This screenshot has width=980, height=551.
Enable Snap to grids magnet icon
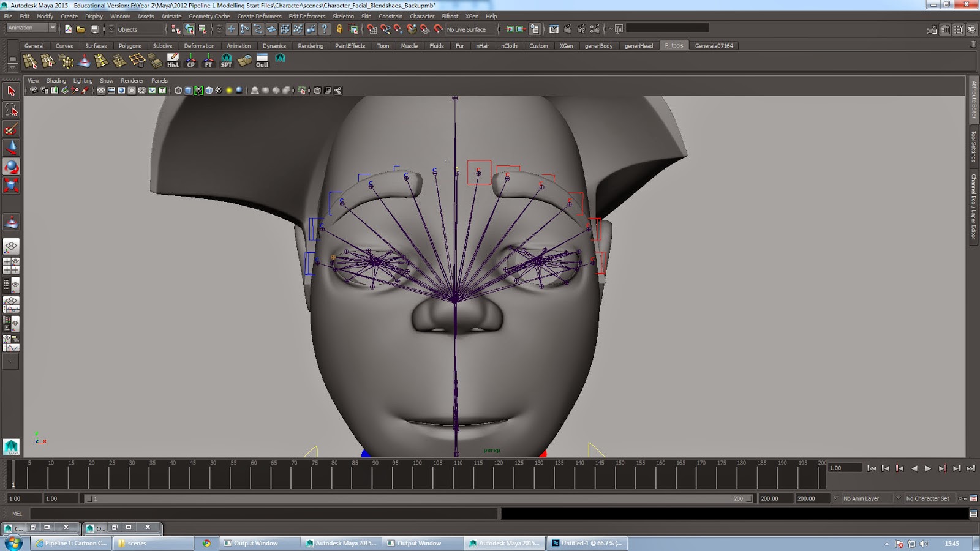pyautogui.click(x=371, y=29)
